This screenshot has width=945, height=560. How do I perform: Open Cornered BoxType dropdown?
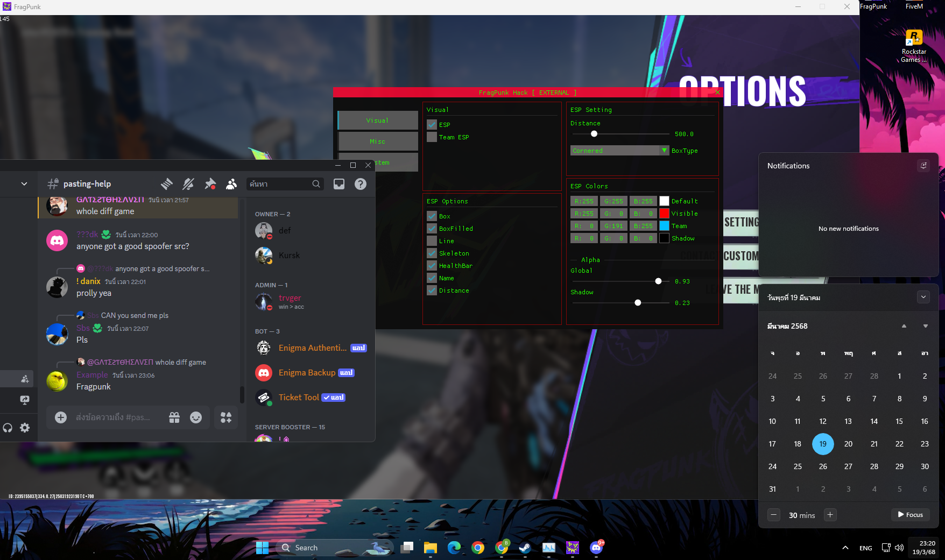(x=620, y=151)
